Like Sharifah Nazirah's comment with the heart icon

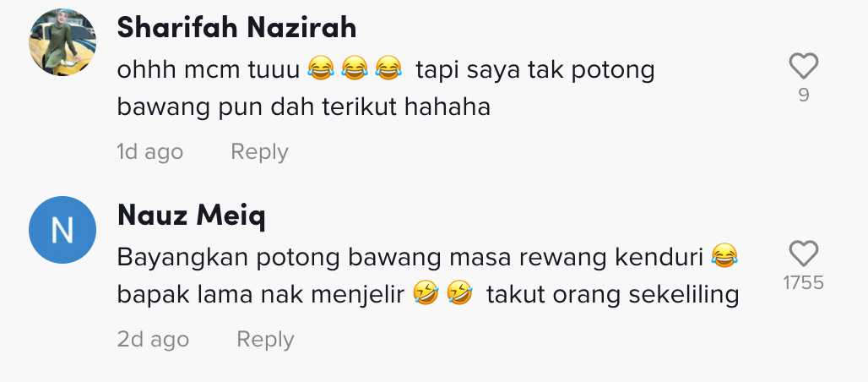point(803,66)
